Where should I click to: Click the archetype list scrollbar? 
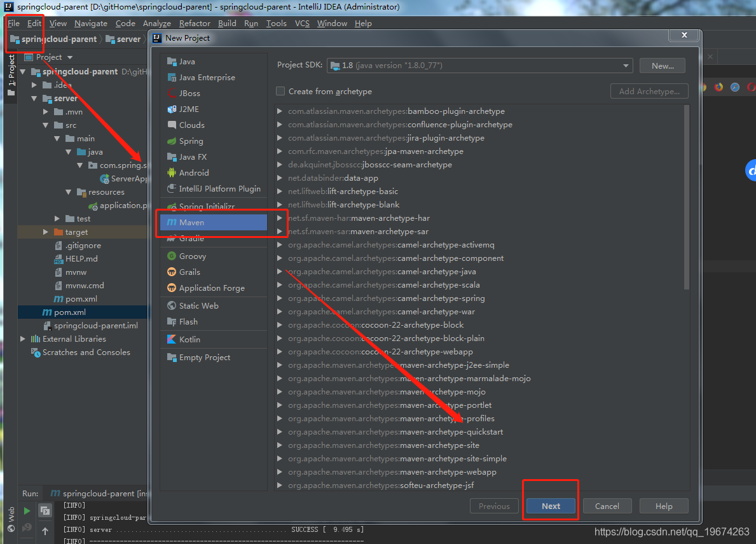pyautogui.click(x=687, y=198)
